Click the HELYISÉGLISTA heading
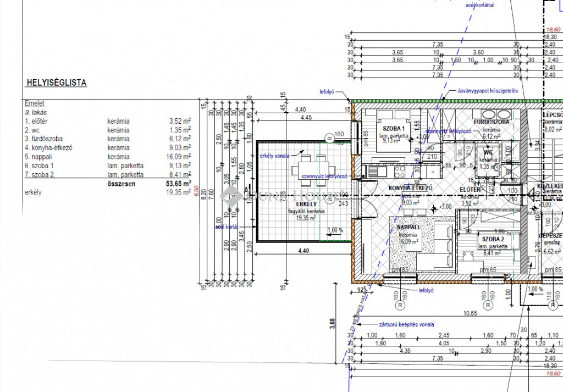Screen dimensions: 563x392 pos(56,83)
